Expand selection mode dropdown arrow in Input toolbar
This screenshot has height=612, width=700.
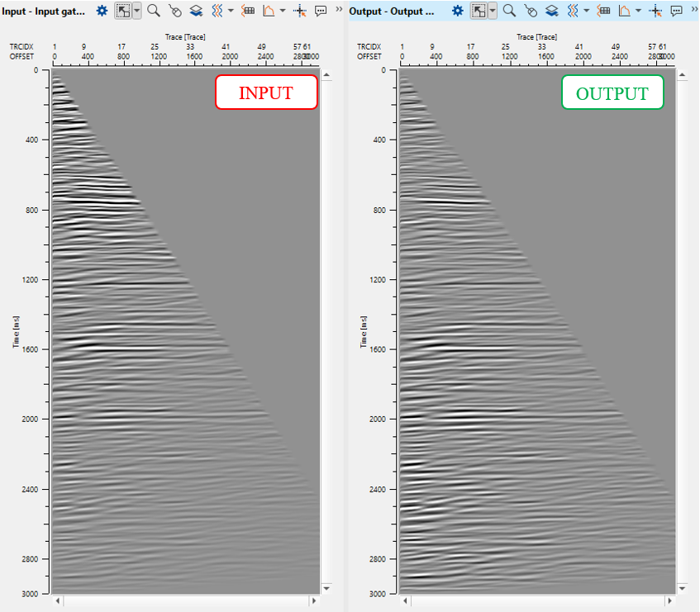136,11
